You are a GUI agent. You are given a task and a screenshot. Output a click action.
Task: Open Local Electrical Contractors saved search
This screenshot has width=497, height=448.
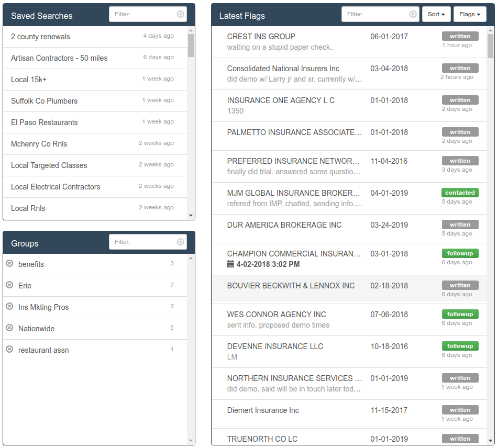[x=95, y=187]
